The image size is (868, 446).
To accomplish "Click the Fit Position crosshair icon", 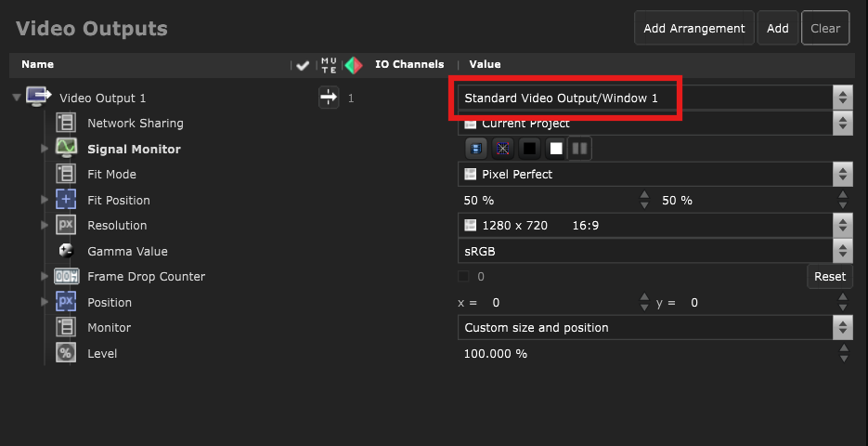I will [66, 200].
